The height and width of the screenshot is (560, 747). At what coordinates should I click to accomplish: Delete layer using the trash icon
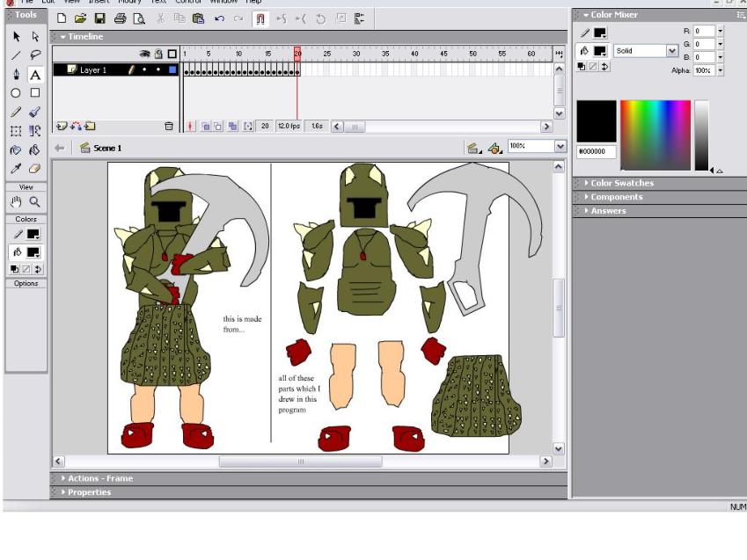click(169, 127)
